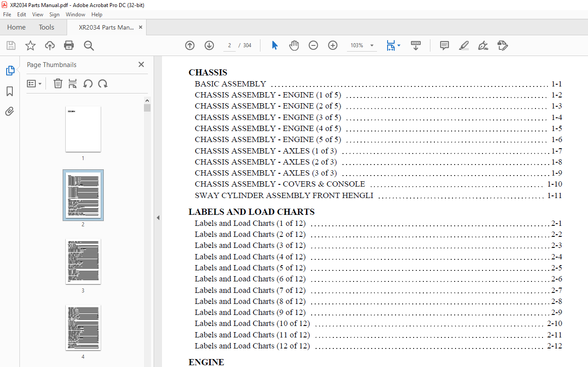Close the XR2034 Parts Manual tab
The height and width of the screenshot is (367, 588).
pos(140,27)
